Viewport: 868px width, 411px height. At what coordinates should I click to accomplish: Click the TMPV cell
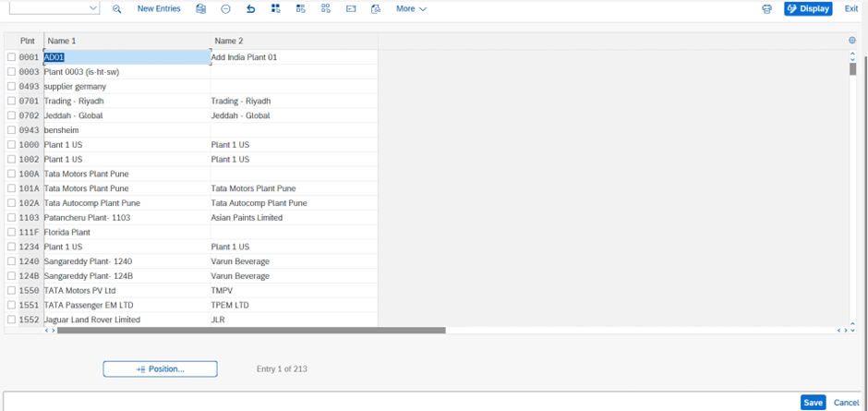click(295, 290)
